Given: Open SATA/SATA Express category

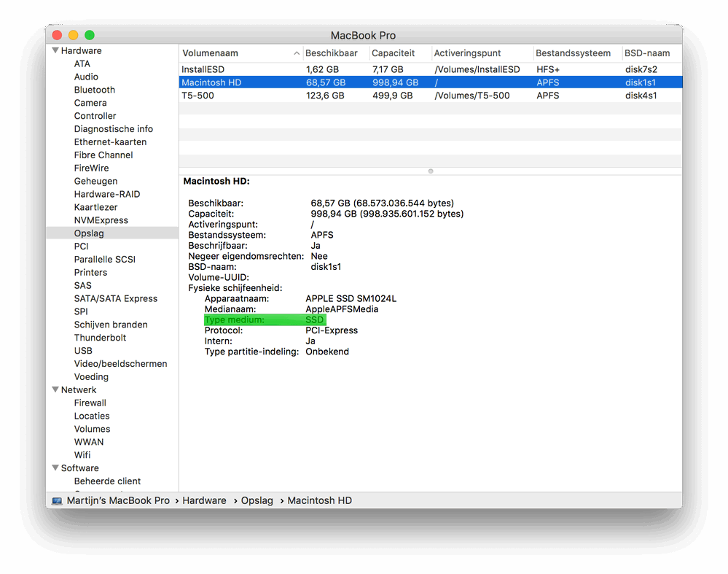Looking at the screenshot, I should tap(116, 298).
